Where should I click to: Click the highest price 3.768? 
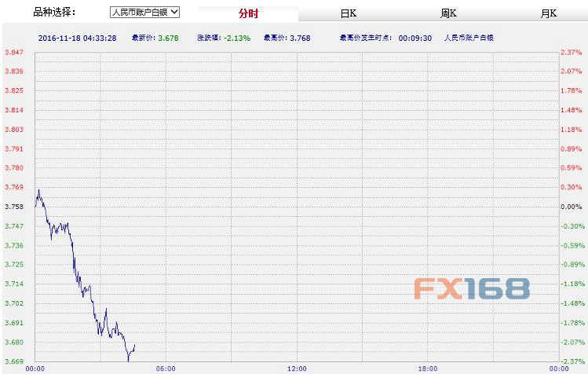[x=300, y=38]
